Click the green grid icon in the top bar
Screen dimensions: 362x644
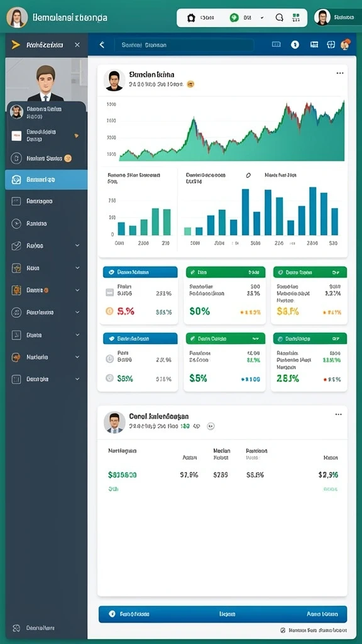pyautogui.click(x=296, y=18)
